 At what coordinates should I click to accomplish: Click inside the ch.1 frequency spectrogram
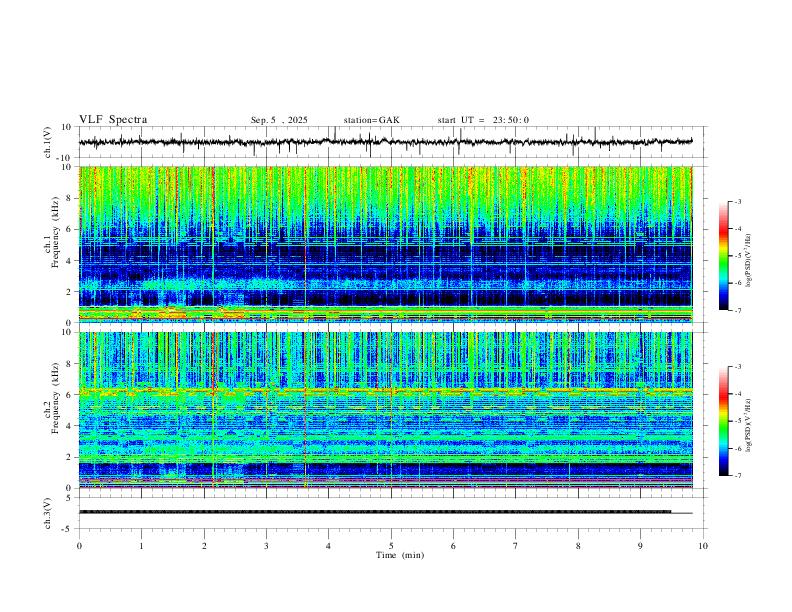386,244
